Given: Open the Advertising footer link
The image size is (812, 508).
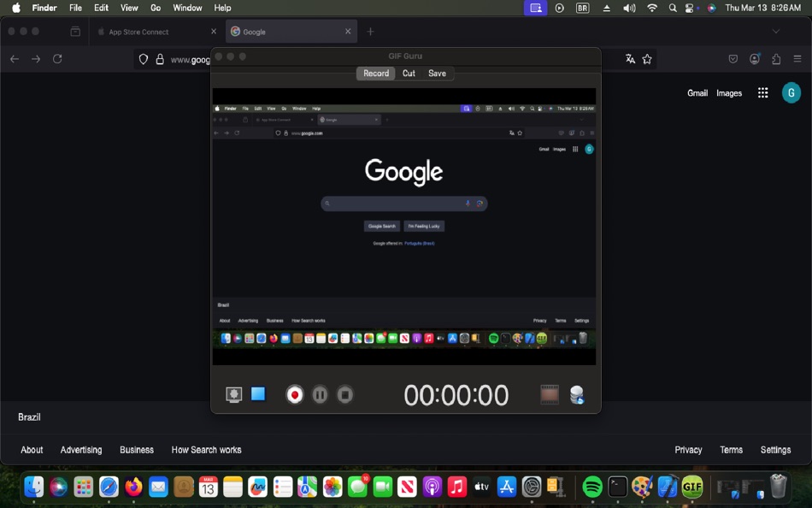Looking at the screenshot, I should 81,450.
